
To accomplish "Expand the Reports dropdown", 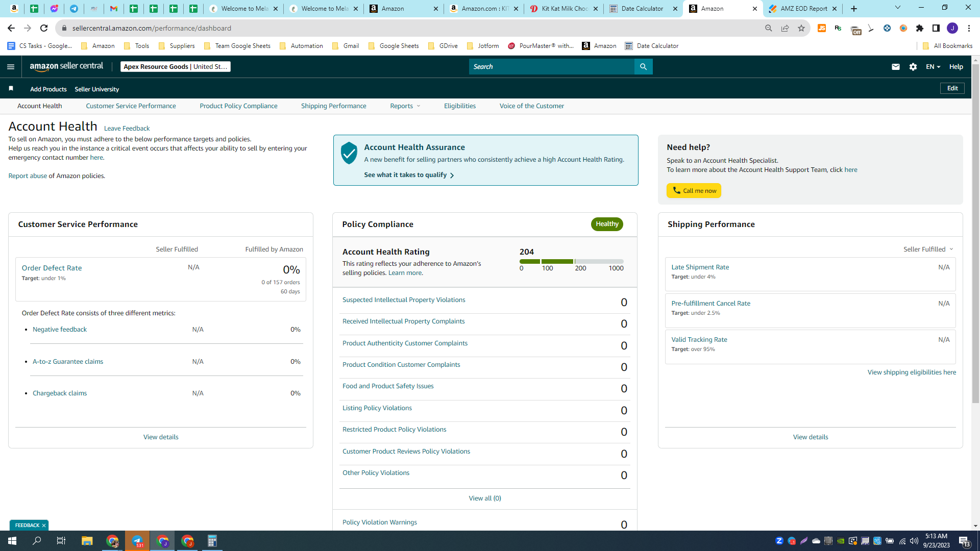I will tap(405, 106).
